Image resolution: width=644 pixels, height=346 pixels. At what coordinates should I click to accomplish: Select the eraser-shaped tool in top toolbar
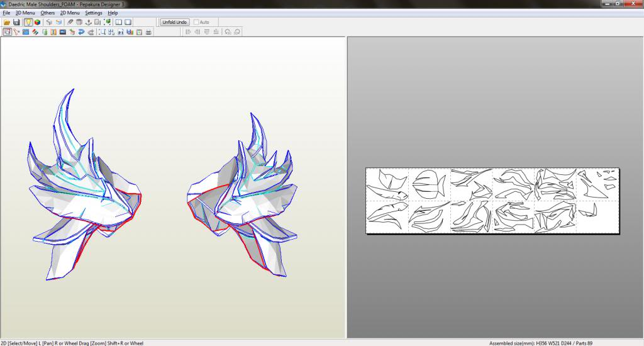(x=70, y=22)
